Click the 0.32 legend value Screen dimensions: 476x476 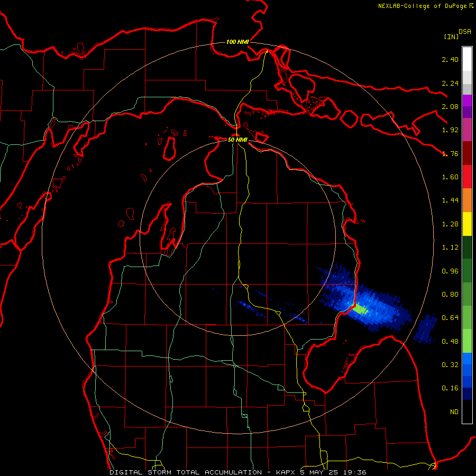tap(450, 365)
